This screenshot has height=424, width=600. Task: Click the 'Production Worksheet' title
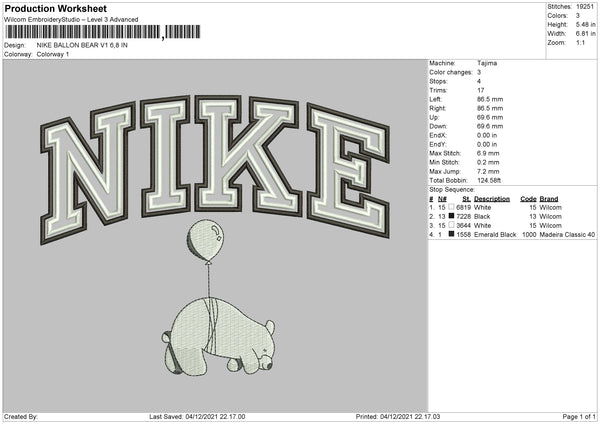55,8
